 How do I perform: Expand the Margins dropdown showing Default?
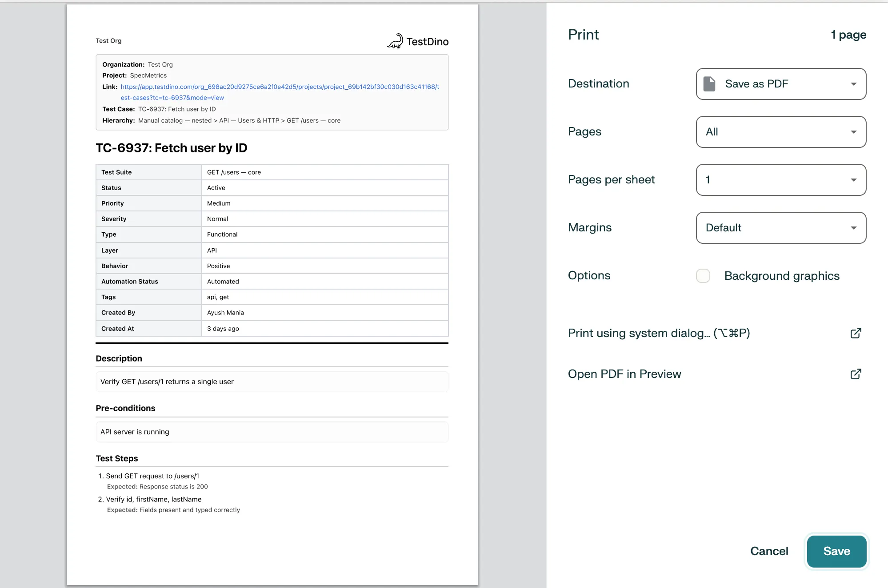pyautogui.click(x=780, y=227)
